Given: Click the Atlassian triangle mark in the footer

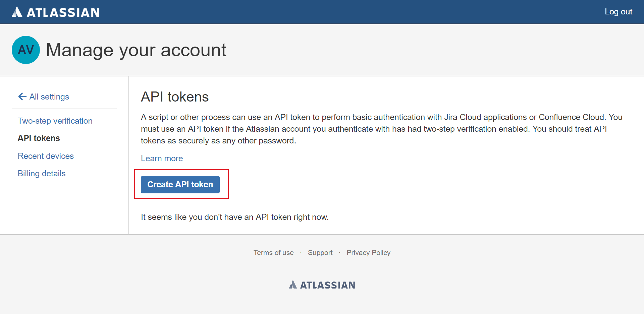Looking at the screenshot, I should tap(293, 285).
